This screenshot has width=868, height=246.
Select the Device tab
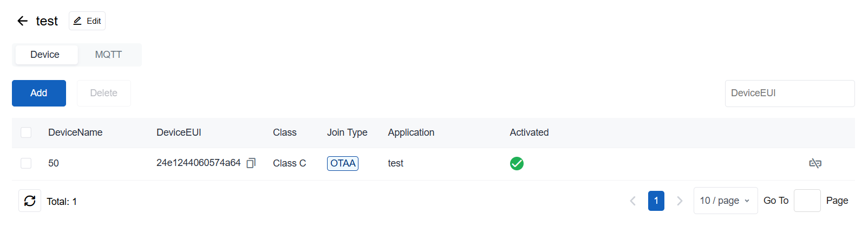click(45, 55)
